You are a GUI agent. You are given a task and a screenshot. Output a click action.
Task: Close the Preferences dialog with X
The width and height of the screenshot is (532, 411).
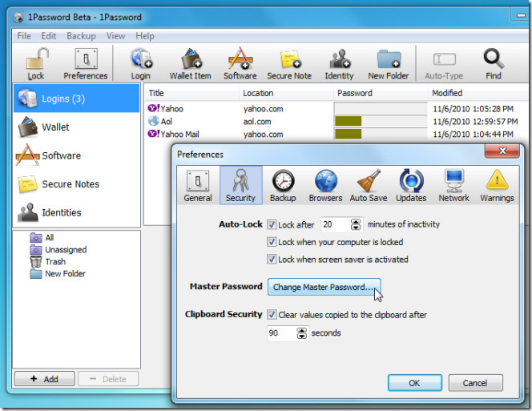click(502, 151)
